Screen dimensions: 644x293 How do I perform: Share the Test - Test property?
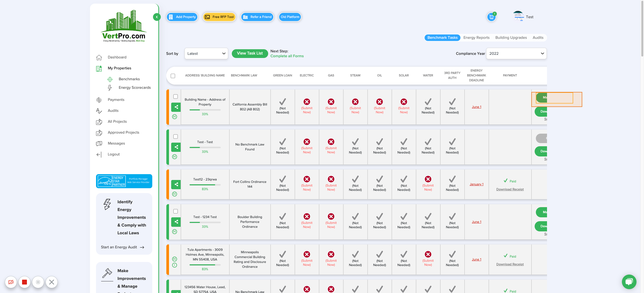(176, 147)
